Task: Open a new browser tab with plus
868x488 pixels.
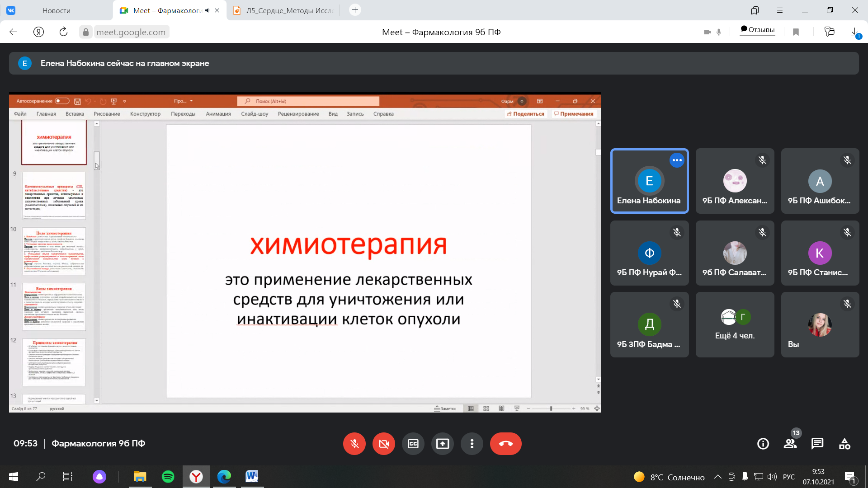Action: click(x=355, y=10)
